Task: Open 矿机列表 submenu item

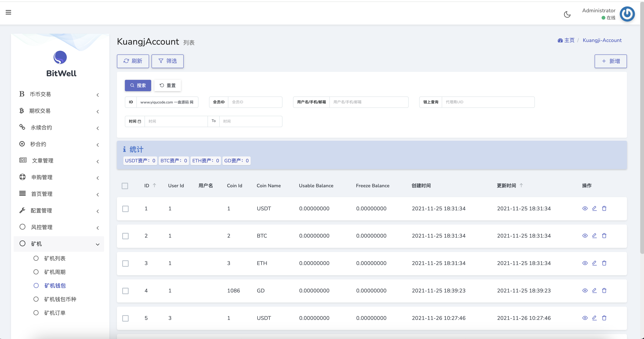Action: click(54, 258)
